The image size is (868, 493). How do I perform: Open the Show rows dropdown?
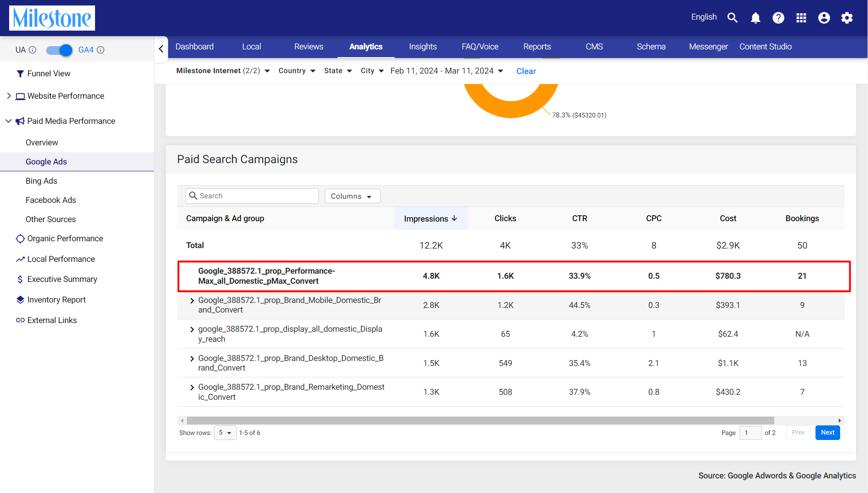(x=225, y=433)
